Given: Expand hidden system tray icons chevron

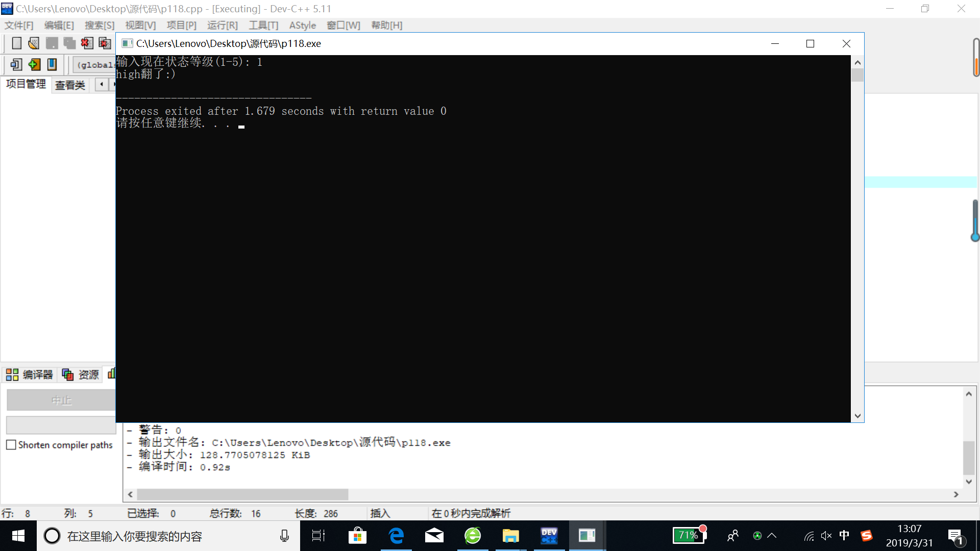Looking at the screenshot, I should [x=772, y=536].
